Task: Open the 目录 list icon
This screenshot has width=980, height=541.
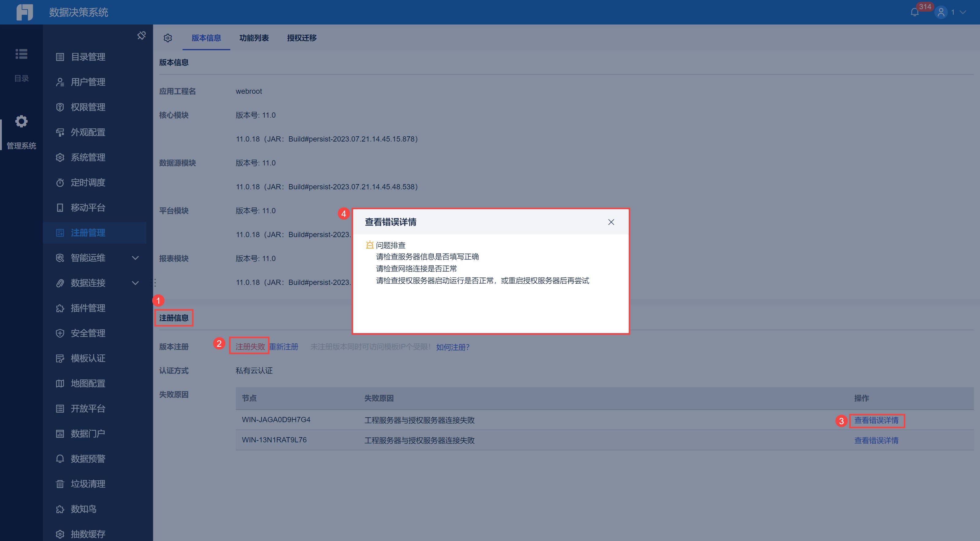Action: [x=21, y=54]
